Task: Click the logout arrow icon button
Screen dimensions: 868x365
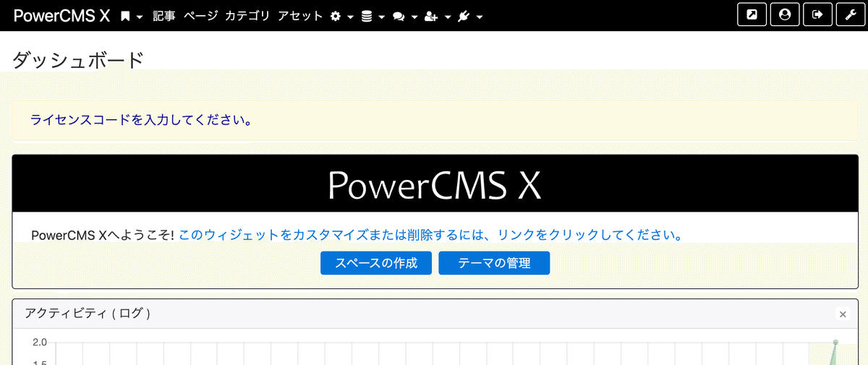Action: point(817,14)
